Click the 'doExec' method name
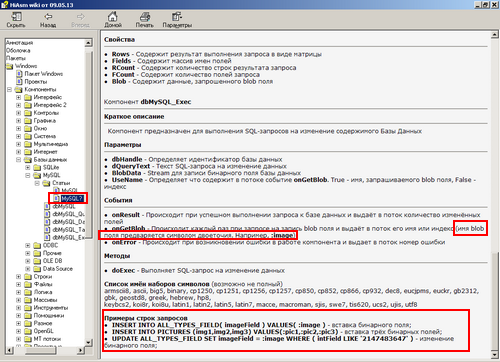Image resolution: width=500 pixels, height=362 pixels. (x=123, y=270)
